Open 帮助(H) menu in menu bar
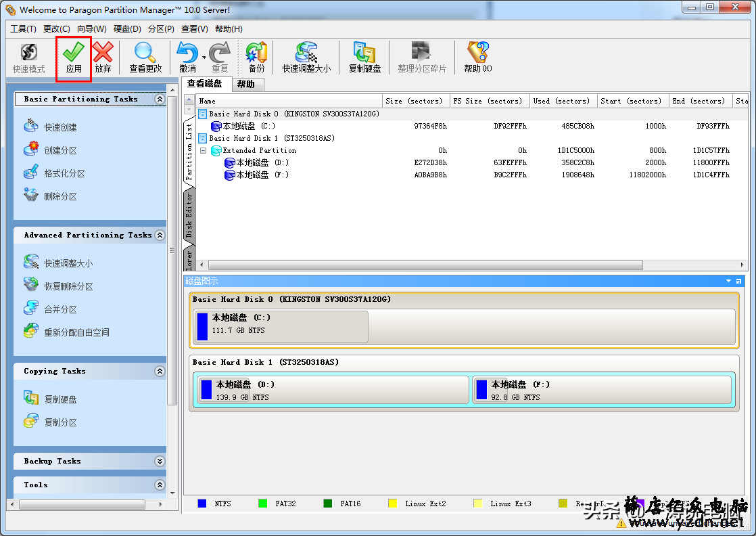 229,29
